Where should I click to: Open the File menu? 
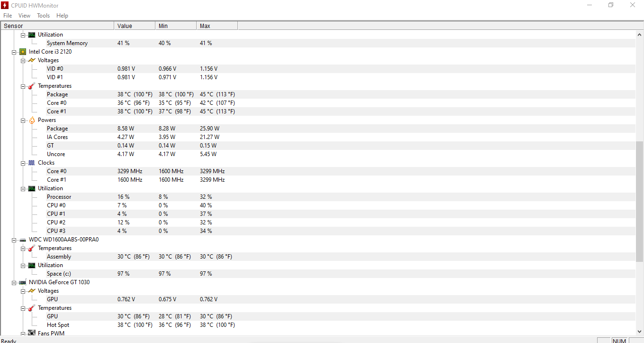point(8,16)
